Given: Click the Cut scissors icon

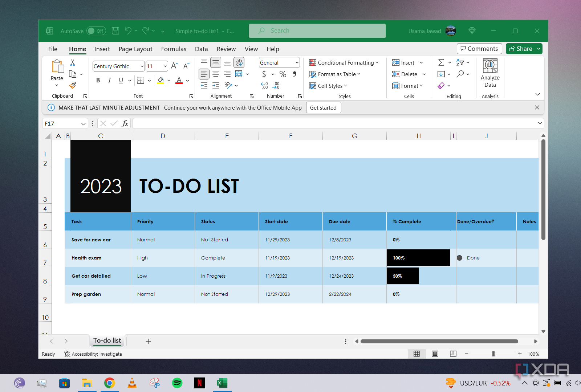Looking at the screenshot, I should (73, 63).
